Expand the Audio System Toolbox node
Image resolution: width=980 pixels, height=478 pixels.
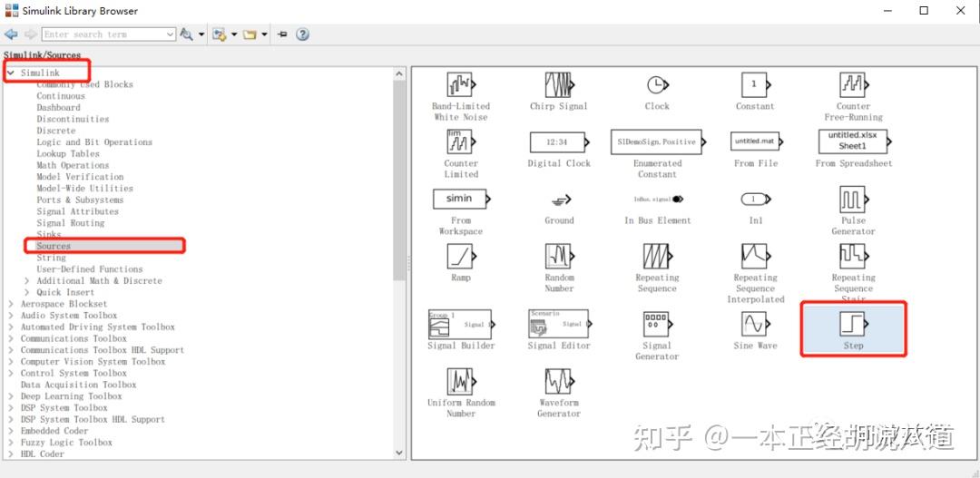pos(11,315)
